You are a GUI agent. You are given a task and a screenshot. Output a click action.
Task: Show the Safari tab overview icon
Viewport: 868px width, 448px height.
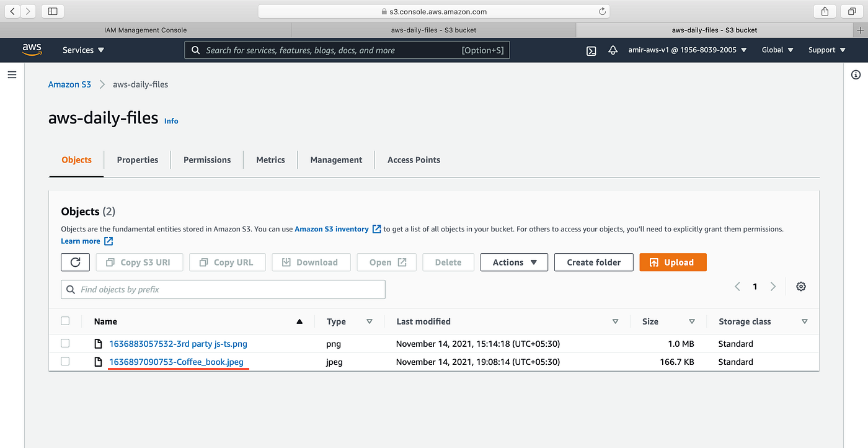tap(852, 11)
